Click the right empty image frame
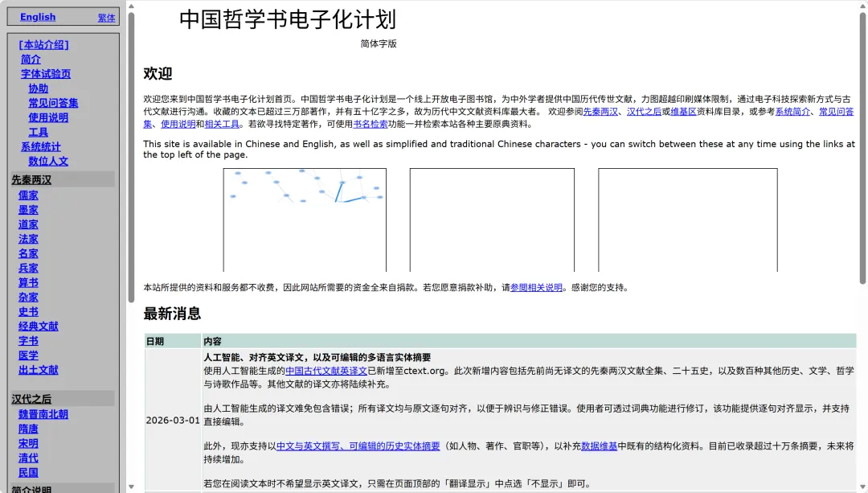Image resolution: width=868 pixels, height=493 pixels. pos(687,220)
